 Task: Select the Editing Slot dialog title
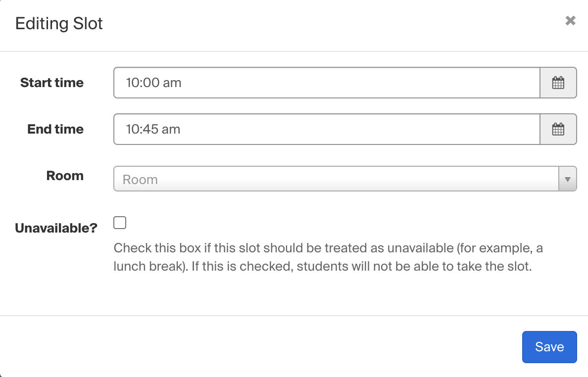coord(59,24)
